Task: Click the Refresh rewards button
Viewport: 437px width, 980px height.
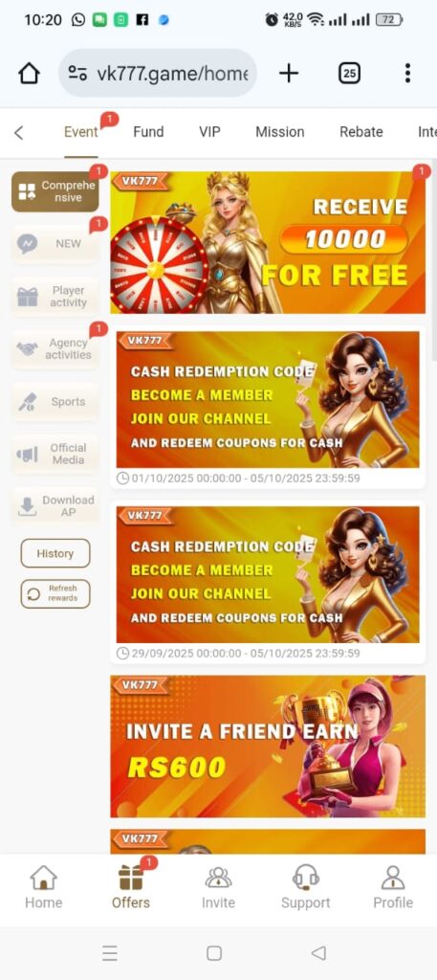Action: (x=55, y=593)
